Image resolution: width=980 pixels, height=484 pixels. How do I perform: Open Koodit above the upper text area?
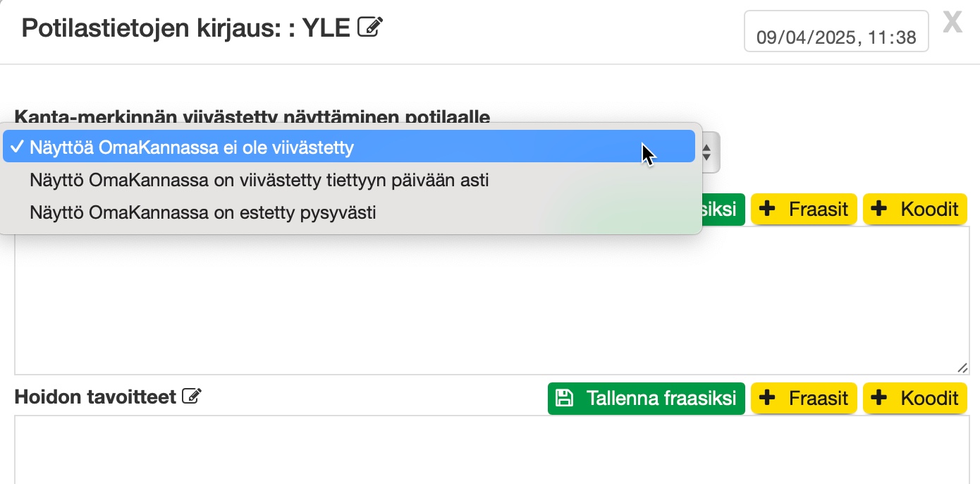click(914, 209)
